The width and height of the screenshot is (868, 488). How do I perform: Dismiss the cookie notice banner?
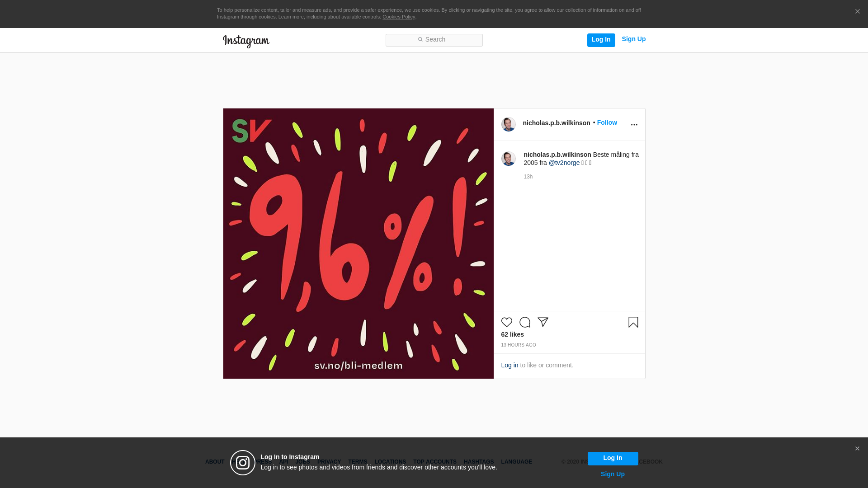857,12
